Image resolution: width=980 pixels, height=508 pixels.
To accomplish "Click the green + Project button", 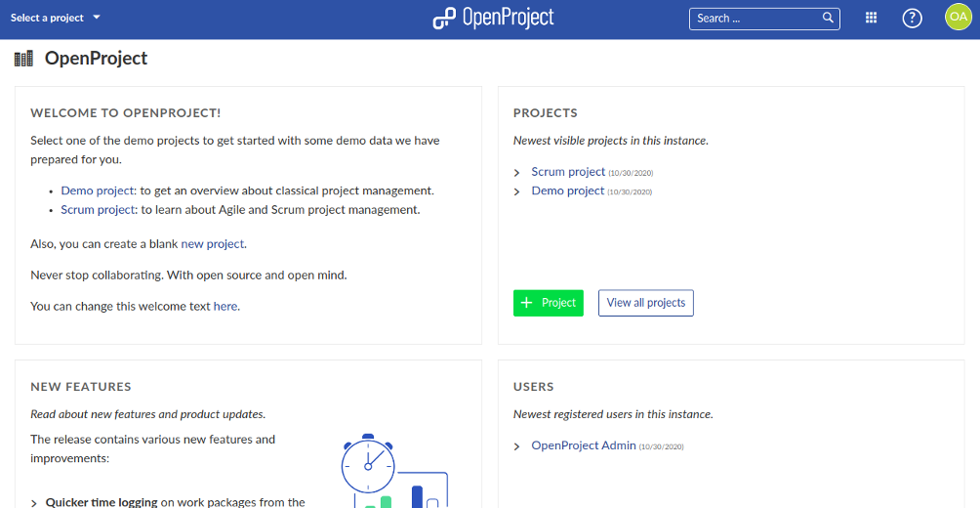I will pyautogui.click(x=549, y=303).
